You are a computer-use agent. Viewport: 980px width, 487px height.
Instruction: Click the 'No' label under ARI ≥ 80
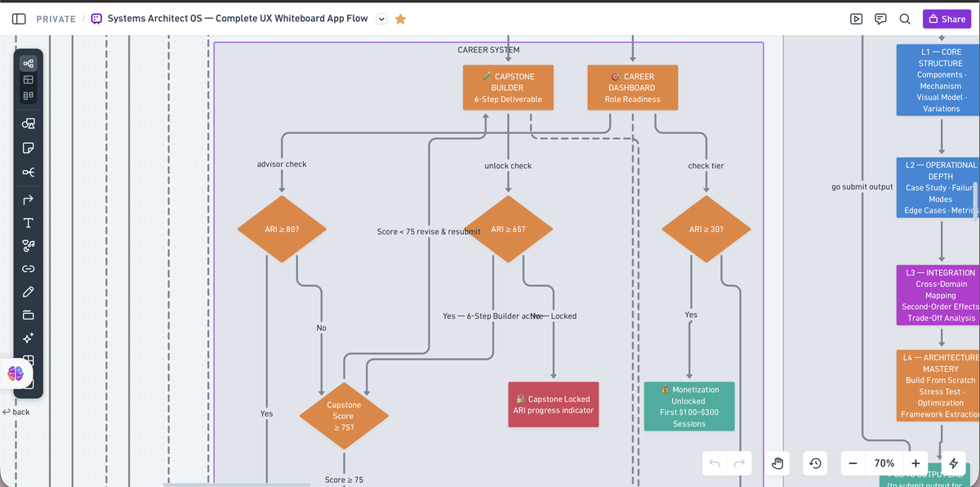click(322, 328)
